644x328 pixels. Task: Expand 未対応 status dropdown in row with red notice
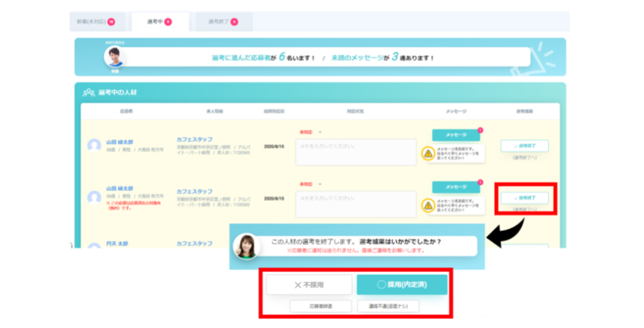(x=311, y=184)
